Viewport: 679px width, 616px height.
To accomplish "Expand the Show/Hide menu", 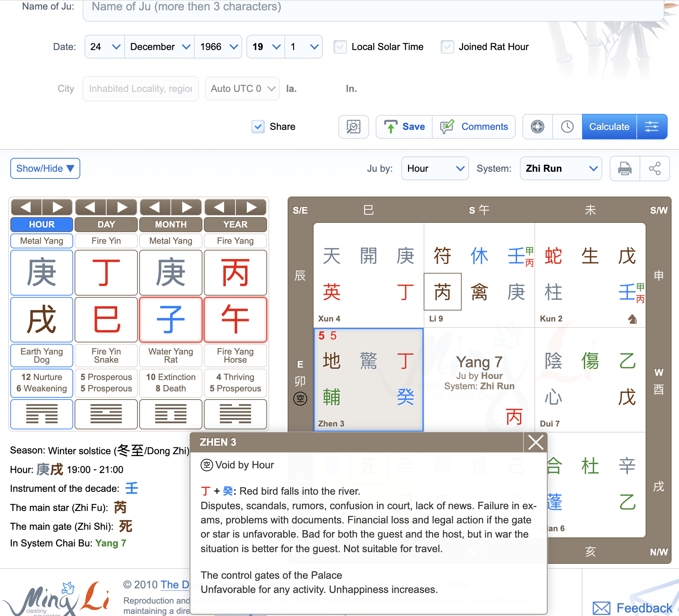I will pos(45,169).
